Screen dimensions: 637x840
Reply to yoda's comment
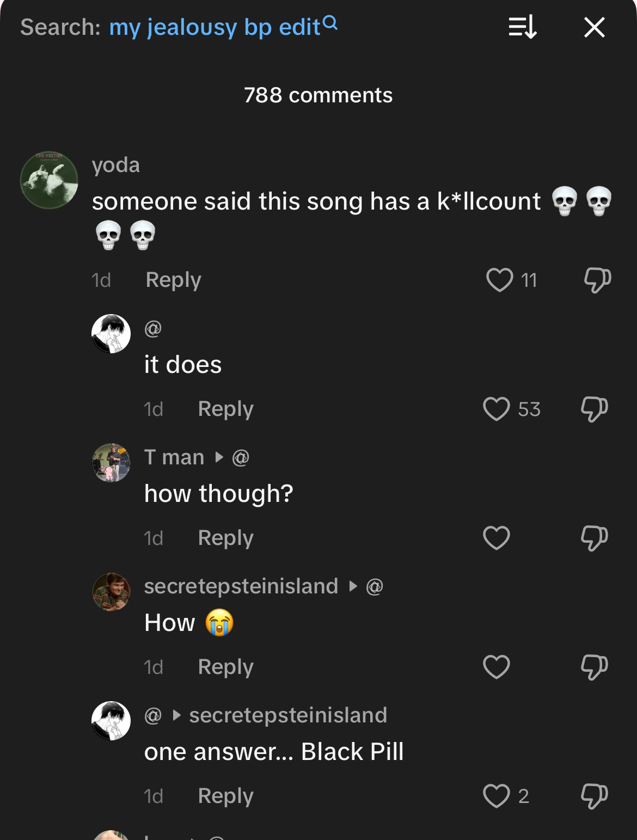pos(173,280)
